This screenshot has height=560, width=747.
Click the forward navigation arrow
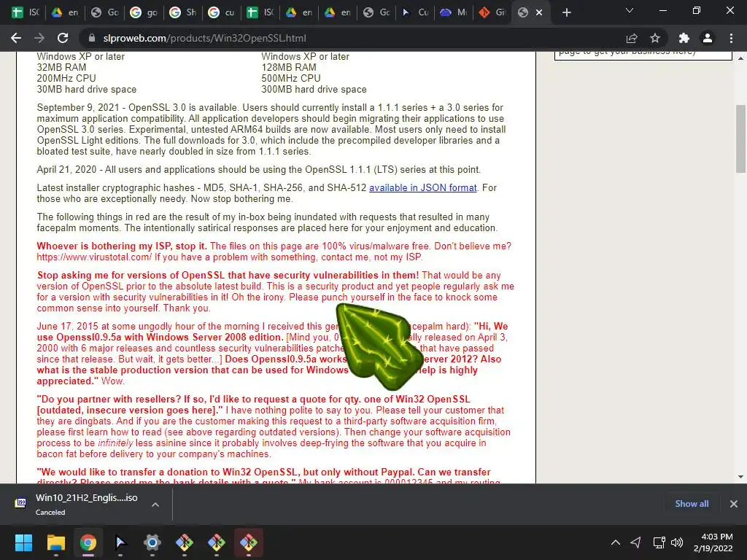coord(39,38)
